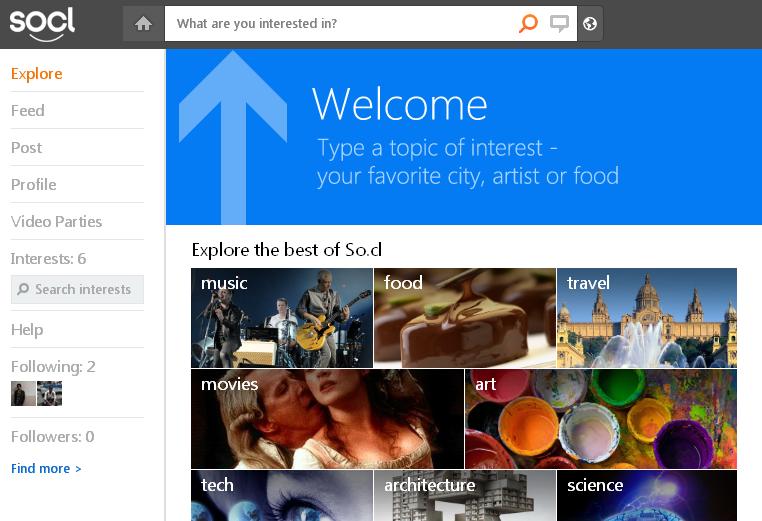Image resolution: width=762 pixels, height=521 pixels.
Task: Open Video Parties section
Action: (57, 222)
